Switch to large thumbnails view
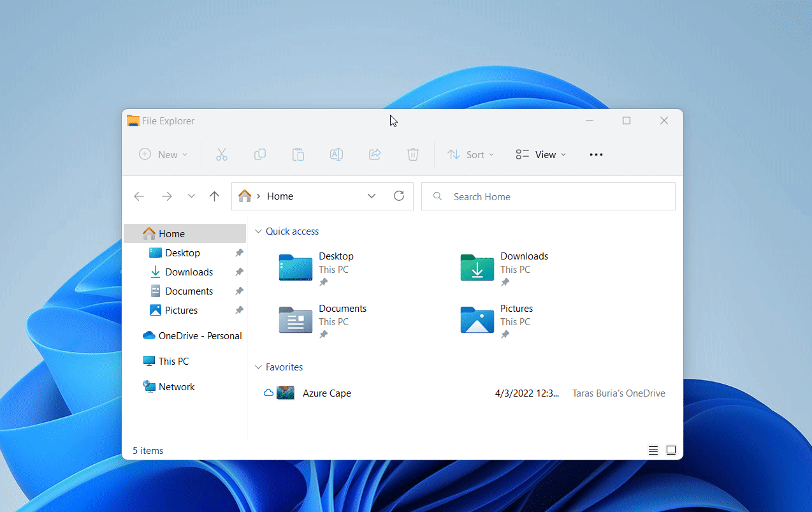This screenshot has width=812, height=512. [671, 450]
